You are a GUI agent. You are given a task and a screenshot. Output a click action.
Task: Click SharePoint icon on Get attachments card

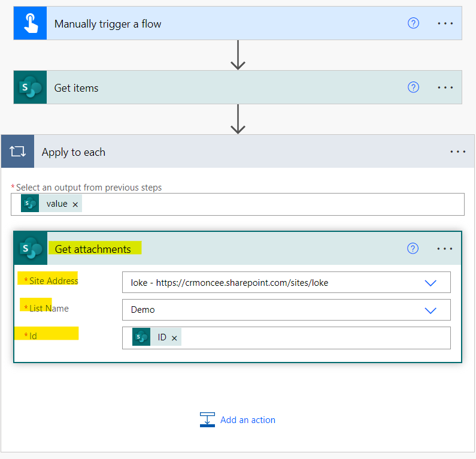pos(31,248)
